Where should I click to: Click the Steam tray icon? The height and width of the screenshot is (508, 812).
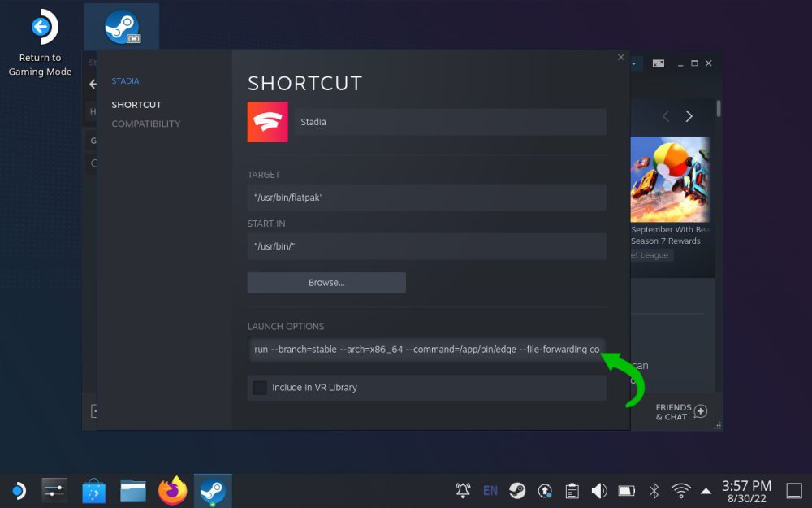pos(517,490)
